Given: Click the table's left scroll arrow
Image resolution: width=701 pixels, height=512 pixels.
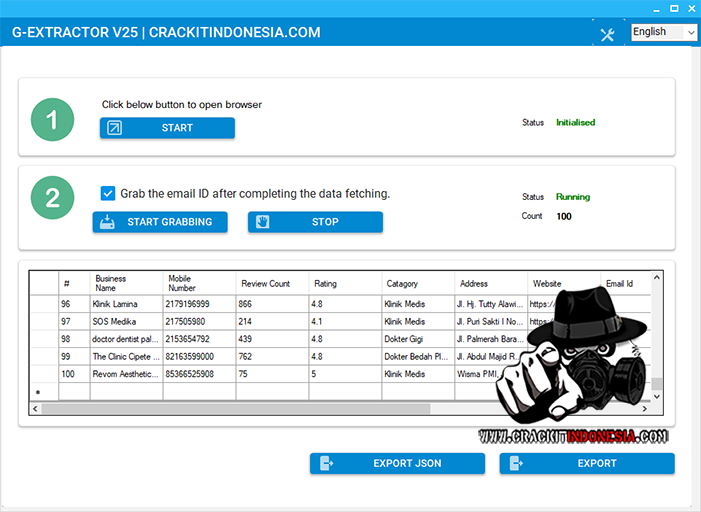Looking at the screenshot, I should [x=36, y=409].
